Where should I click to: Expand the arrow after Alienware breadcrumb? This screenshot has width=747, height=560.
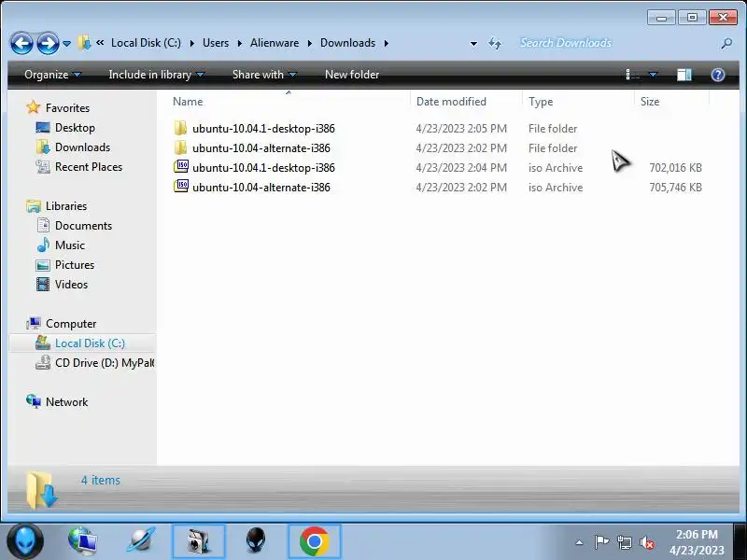310,43
